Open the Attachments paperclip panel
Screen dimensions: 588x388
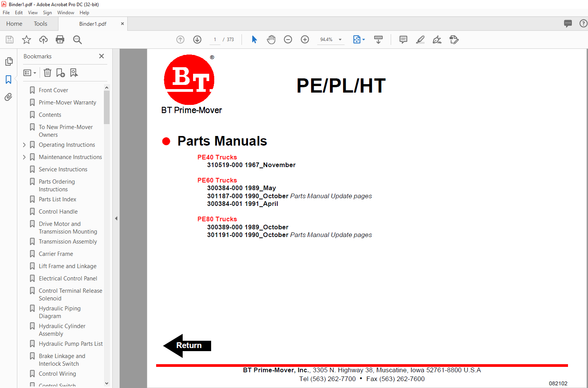pyautogui.click(x=8, y=97)
